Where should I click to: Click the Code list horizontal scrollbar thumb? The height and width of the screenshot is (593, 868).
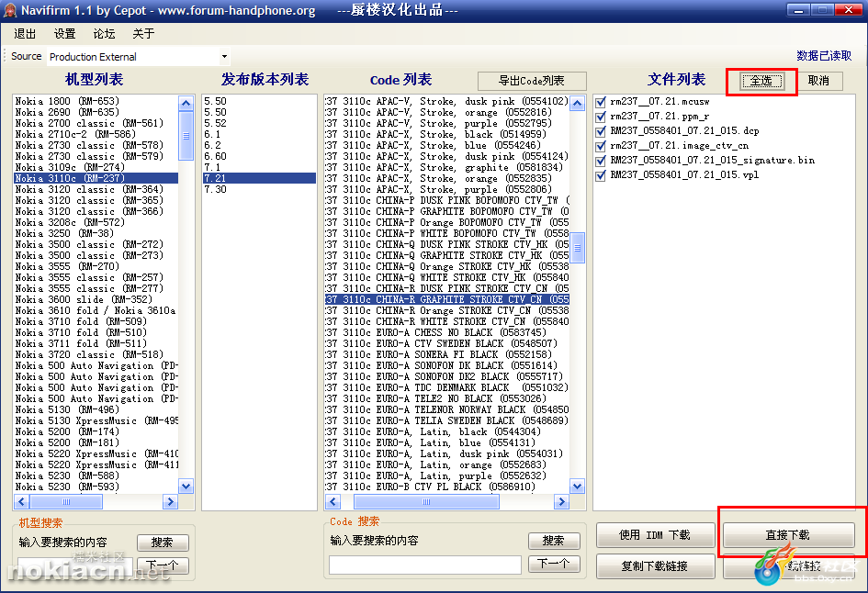426,502
